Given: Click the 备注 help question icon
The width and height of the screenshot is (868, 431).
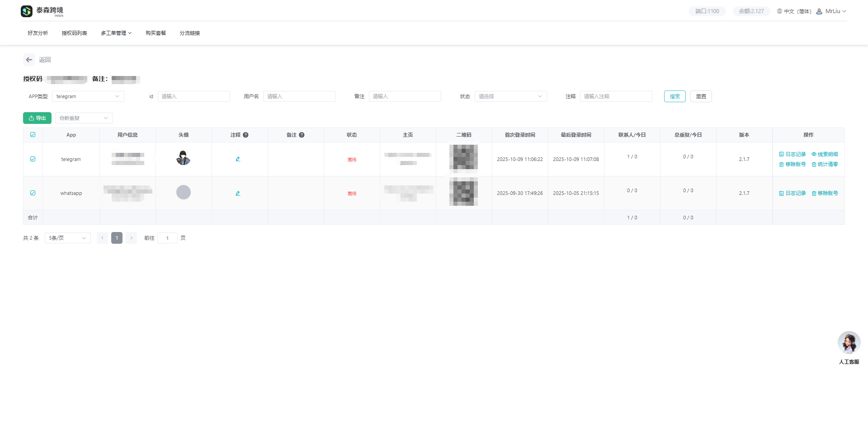Looking at the screenshot, I should coord(302,135).
